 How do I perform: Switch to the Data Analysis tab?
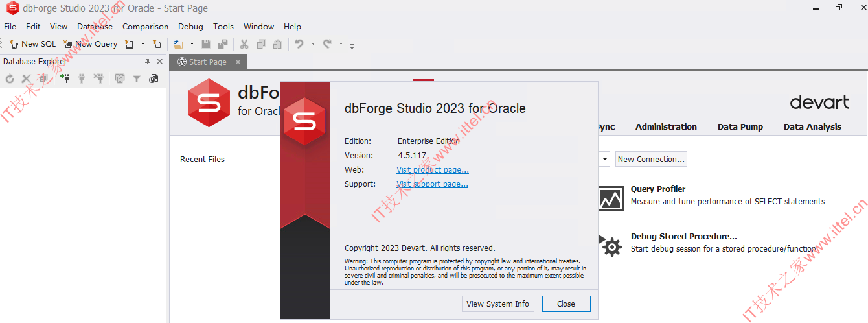click(812, 126)
